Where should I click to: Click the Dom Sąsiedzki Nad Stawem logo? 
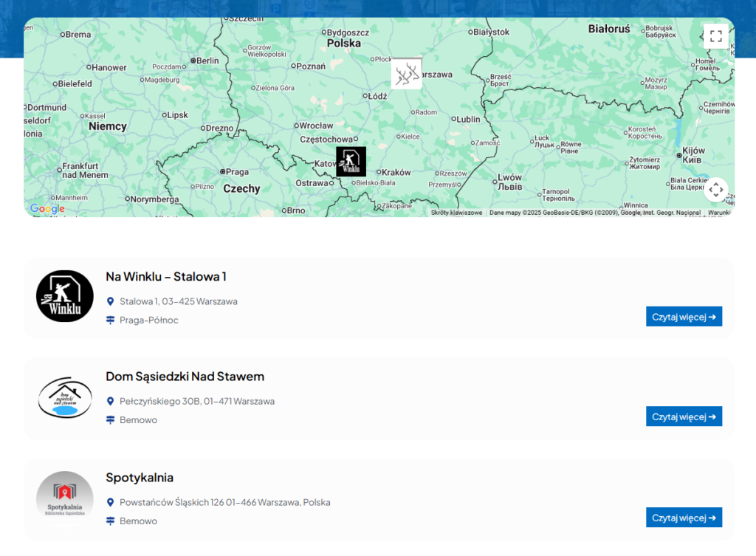(65, 397)
